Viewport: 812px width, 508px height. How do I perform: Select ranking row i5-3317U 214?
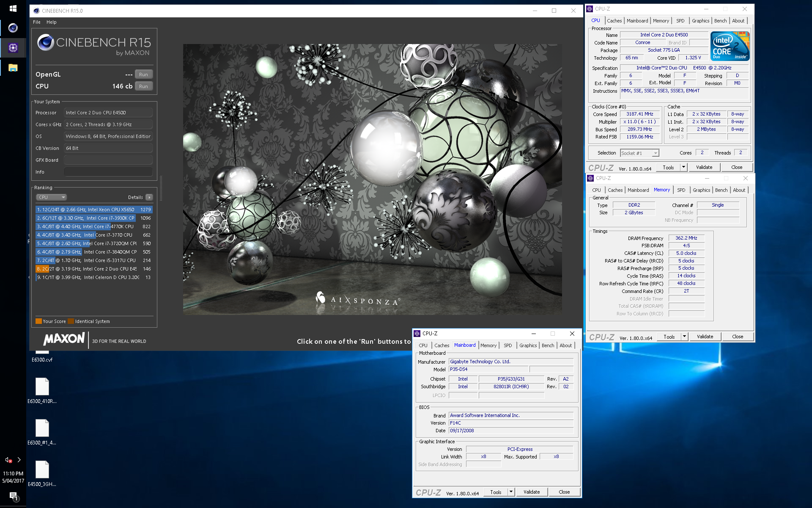(94, 260)
